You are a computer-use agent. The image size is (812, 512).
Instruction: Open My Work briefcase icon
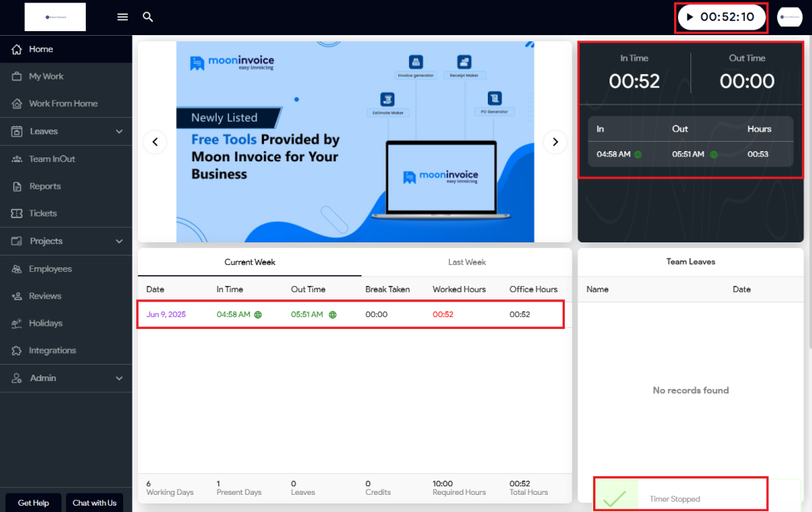pos(16,76)
